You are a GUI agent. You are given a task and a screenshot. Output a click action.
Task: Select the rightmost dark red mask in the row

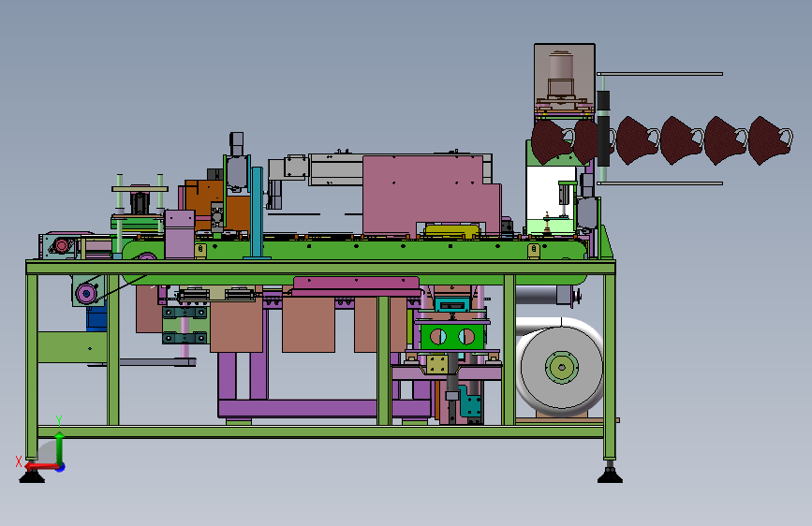coord(771,140)
